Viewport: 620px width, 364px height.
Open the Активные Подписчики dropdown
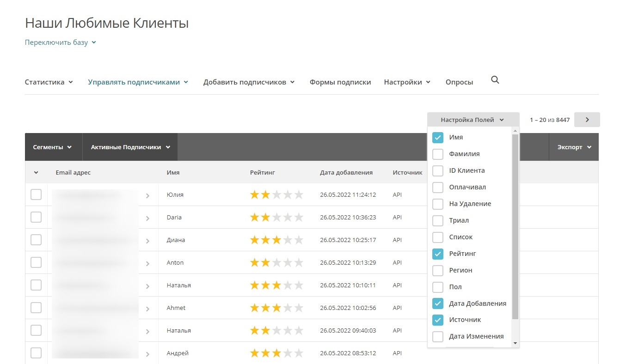130,147
